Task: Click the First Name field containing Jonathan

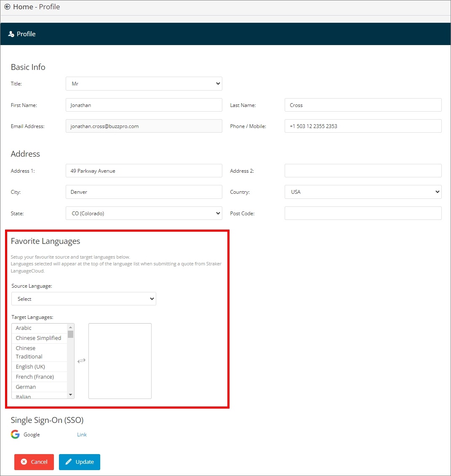Action: (x=144, y=105)
